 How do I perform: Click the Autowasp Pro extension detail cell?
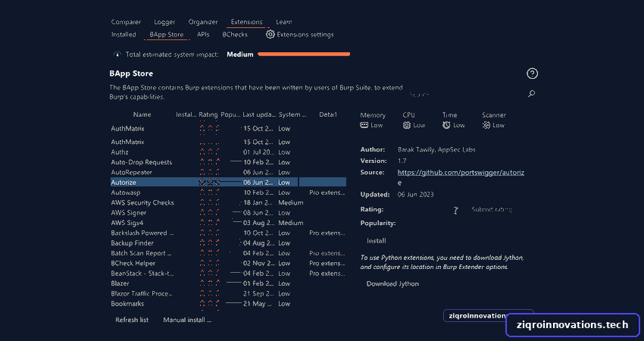click(x=327, y=192)
